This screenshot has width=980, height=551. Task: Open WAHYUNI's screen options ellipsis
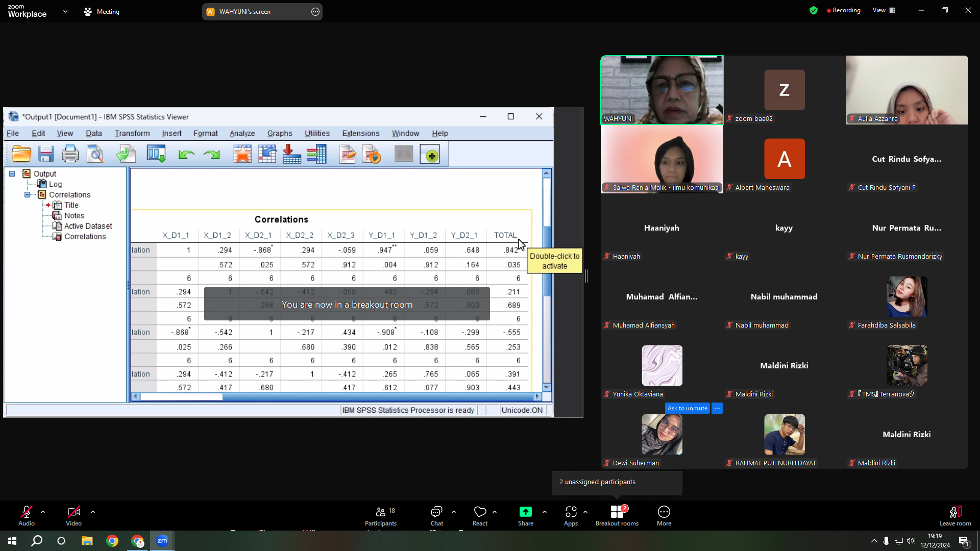[315, 12]
